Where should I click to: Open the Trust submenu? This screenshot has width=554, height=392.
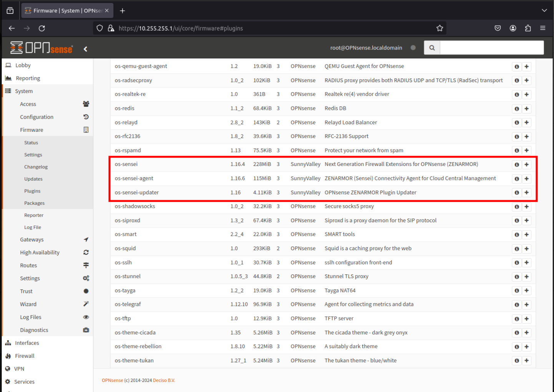coord(47,291)
